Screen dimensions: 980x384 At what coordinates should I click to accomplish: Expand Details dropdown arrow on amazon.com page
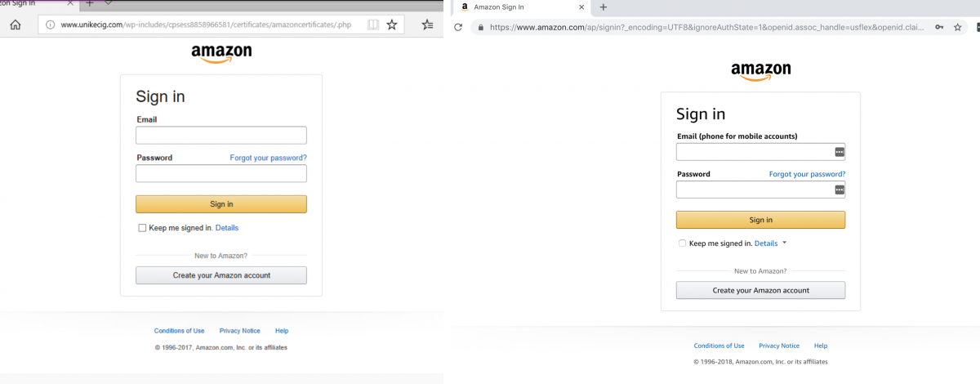pyautogui.click(x=784, y=243)
